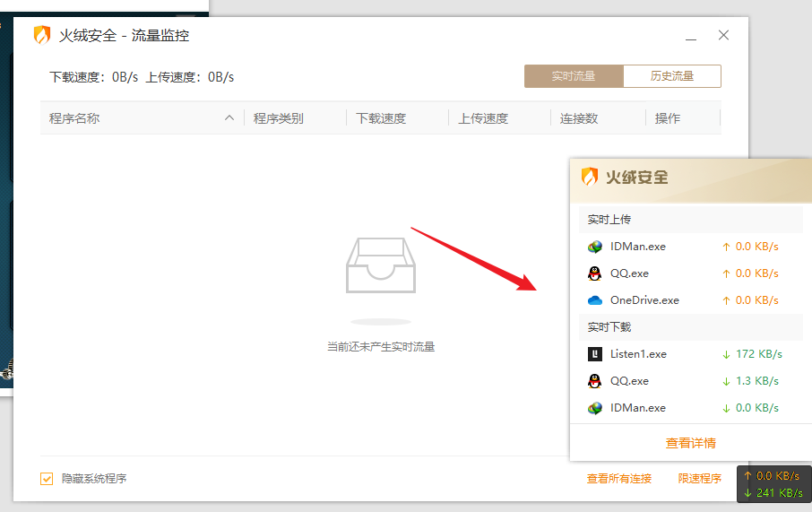Click the OneDrive.exe cloud icon
This screenshot has width=812, height=512.
pos(594,300)
